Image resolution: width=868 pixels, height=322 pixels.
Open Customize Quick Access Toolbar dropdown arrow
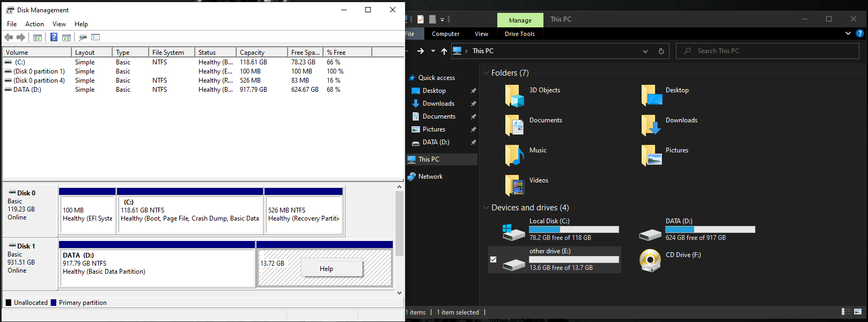(443, 19)
